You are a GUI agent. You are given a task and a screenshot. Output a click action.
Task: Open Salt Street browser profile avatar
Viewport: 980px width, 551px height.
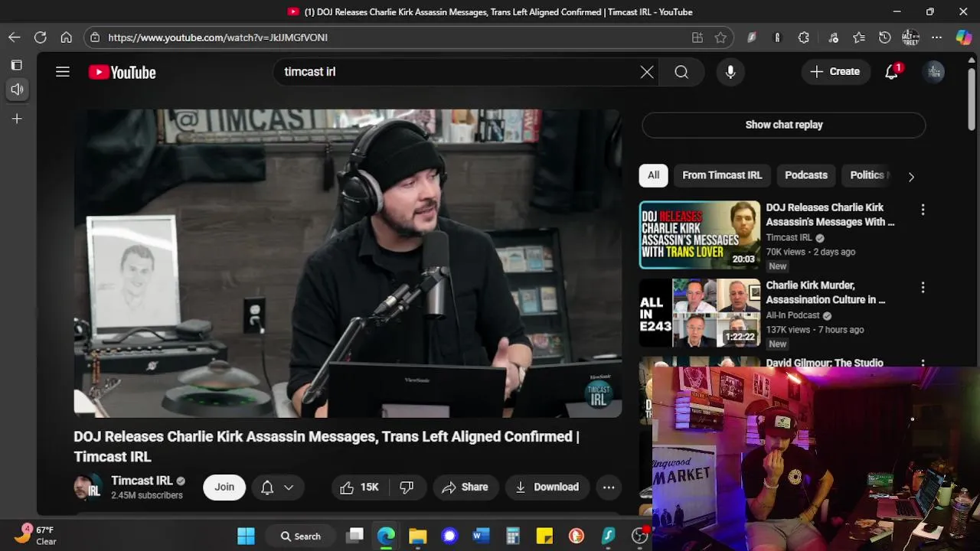pyautogui.click(x=910, y=37)
